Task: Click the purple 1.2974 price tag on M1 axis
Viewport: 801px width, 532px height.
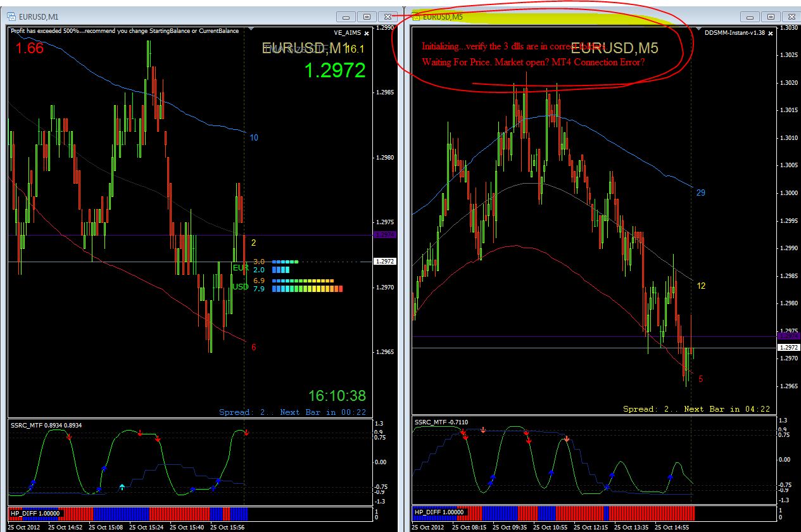Action: click(x=385, y=235)
